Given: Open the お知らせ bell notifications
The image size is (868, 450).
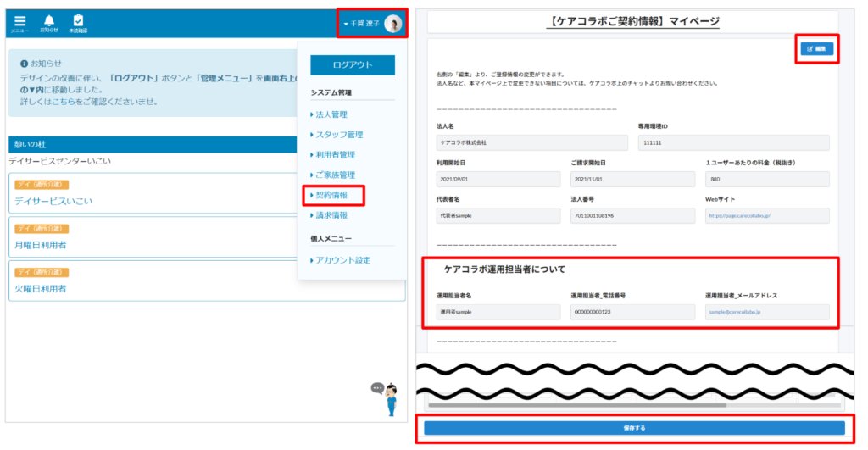Looking at the screenshot, I should [x=48, y=23].
